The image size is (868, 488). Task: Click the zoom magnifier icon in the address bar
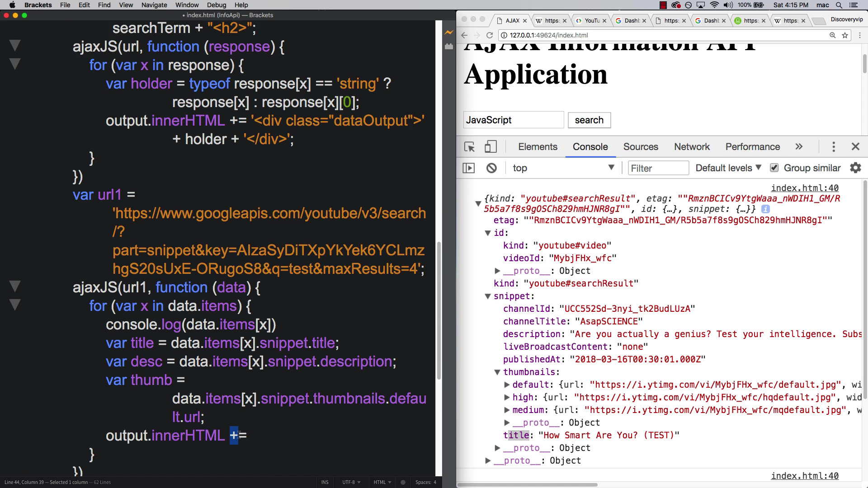[832, 35]
